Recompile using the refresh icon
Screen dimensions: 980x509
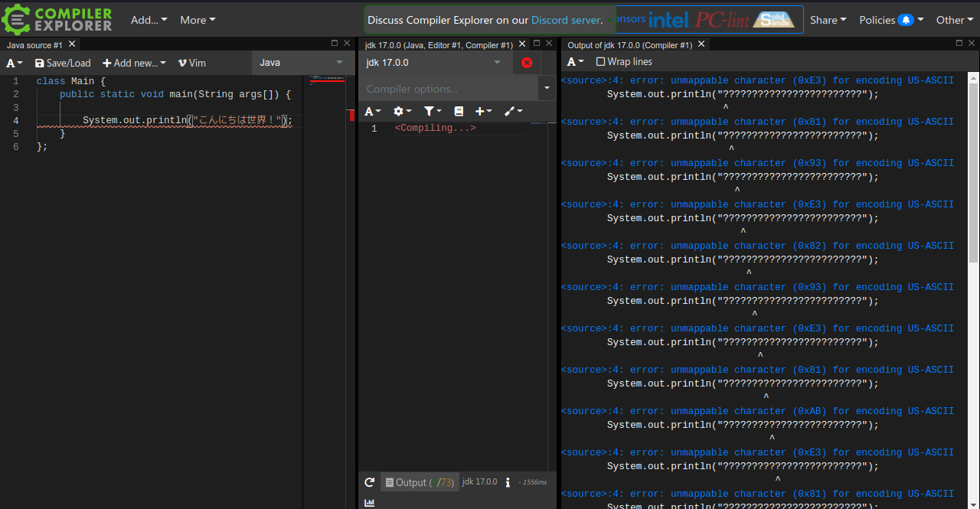pyautogui.click(x=369, y=481)
